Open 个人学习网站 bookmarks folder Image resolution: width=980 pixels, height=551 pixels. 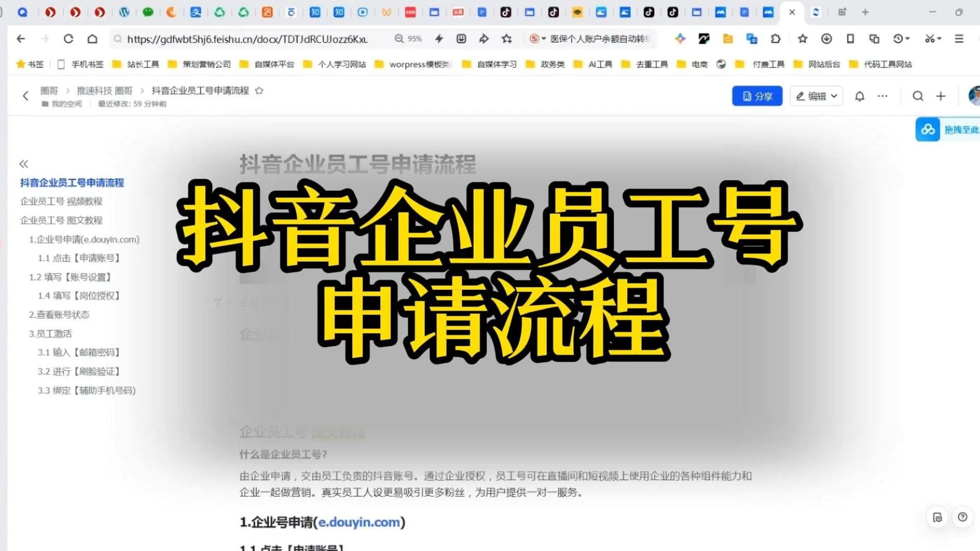334,64
